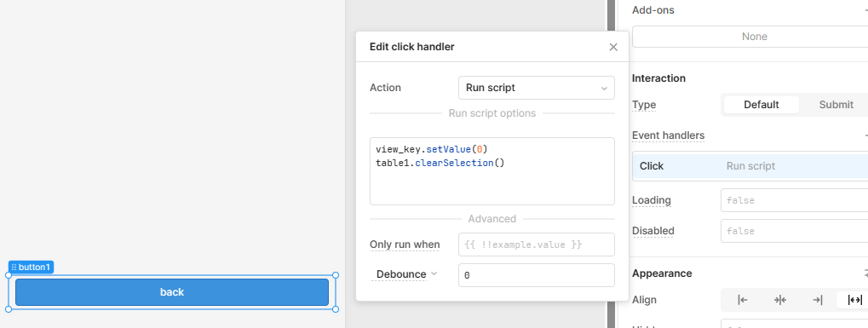Click the Loading value field

tap(795, 200)
